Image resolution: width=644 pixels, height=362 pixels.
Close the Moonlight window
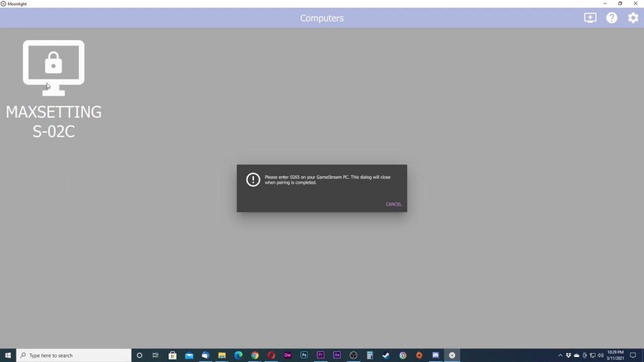click(x=635, y=4)
